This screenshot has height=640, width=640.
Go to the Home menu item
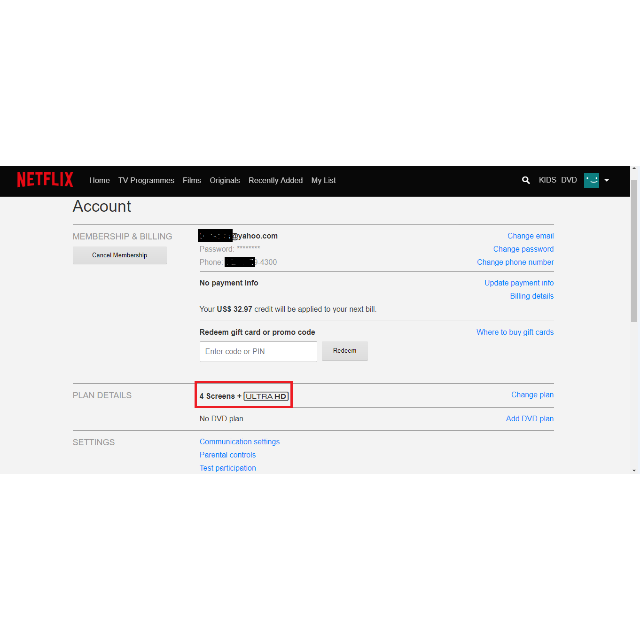[x=99, y=181]
